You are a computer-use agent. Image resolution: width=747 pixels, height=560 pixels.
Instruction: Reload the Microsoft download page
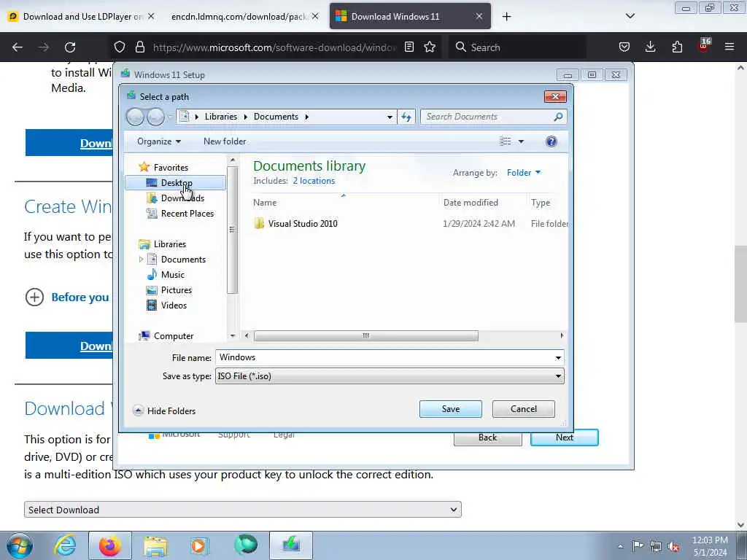tap(70, 47)
